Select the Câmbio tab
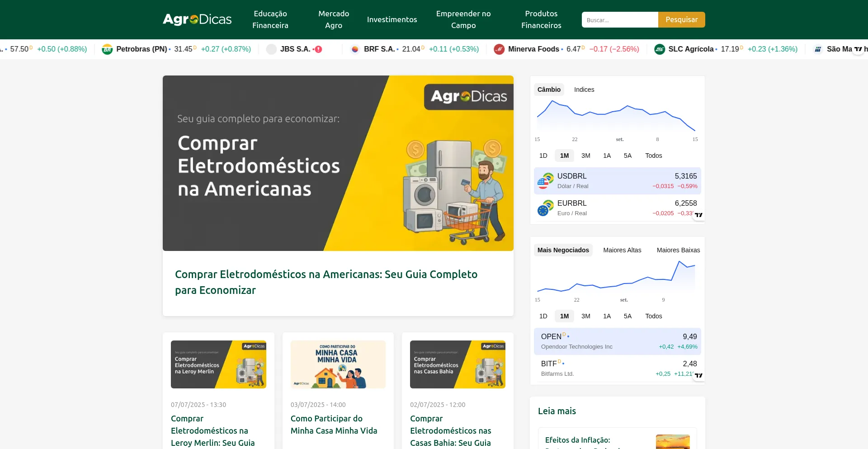868x449 pixels. pos(549,90)
